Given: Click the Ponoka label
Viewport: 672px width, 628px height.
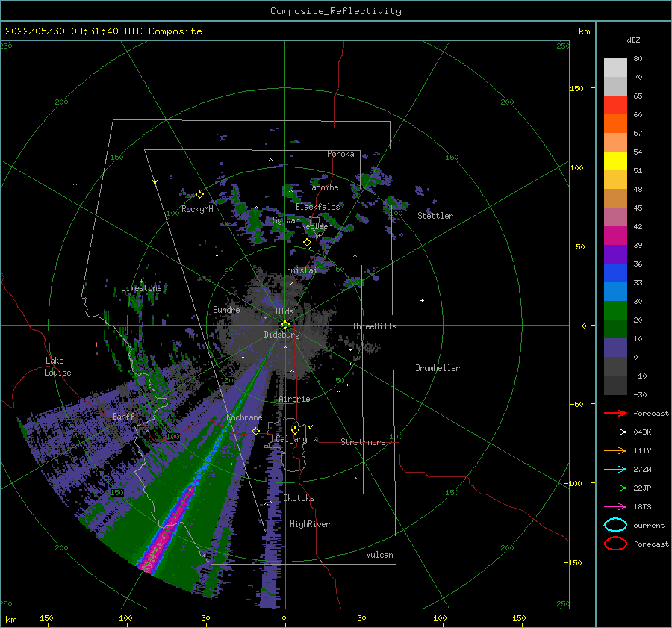Looking at the screenshot, I should point(340,154).
